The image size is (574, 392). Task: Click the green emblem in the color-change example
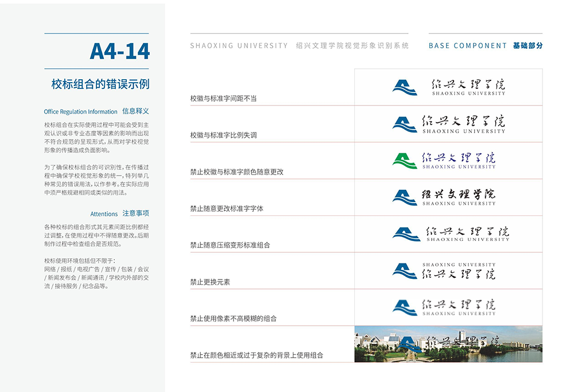[405, 161]
